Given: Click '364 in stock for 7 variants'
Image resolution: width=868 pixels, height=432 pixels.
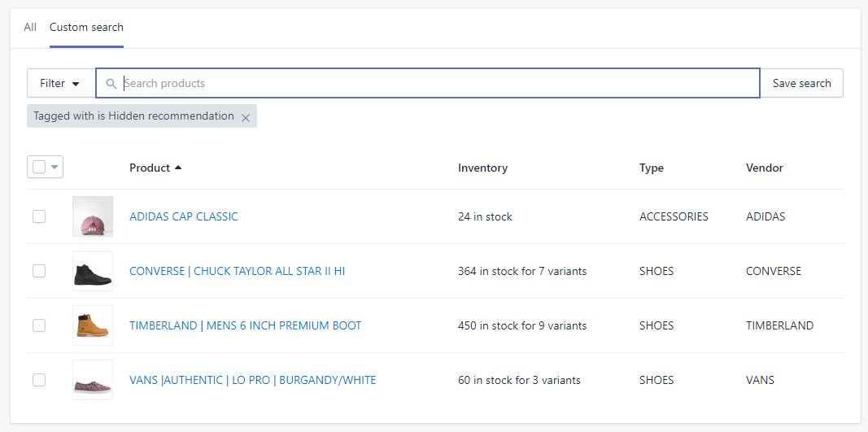Looking at the screenshot, I should tap(522, 271).
